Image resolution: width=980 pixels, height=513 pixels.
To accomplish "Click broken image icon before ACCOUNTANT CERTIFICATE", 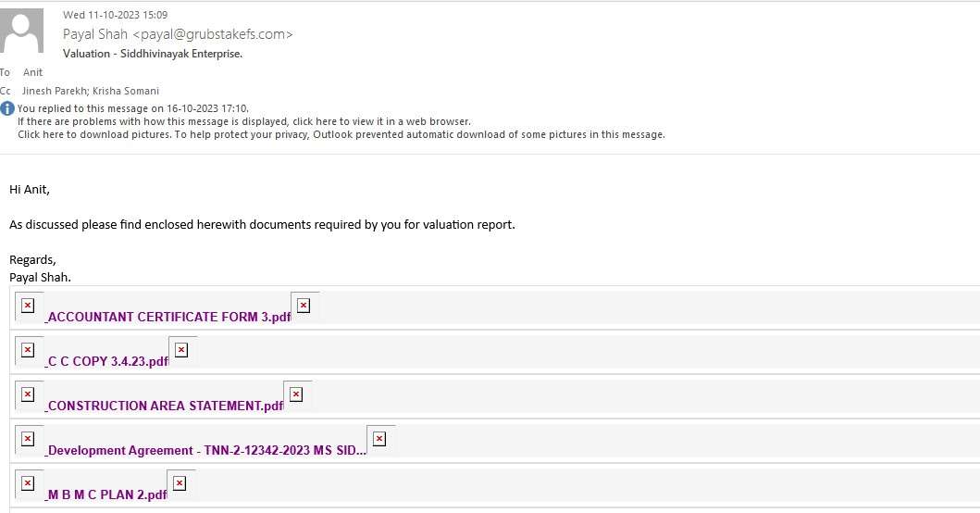I will click(28, 306).
